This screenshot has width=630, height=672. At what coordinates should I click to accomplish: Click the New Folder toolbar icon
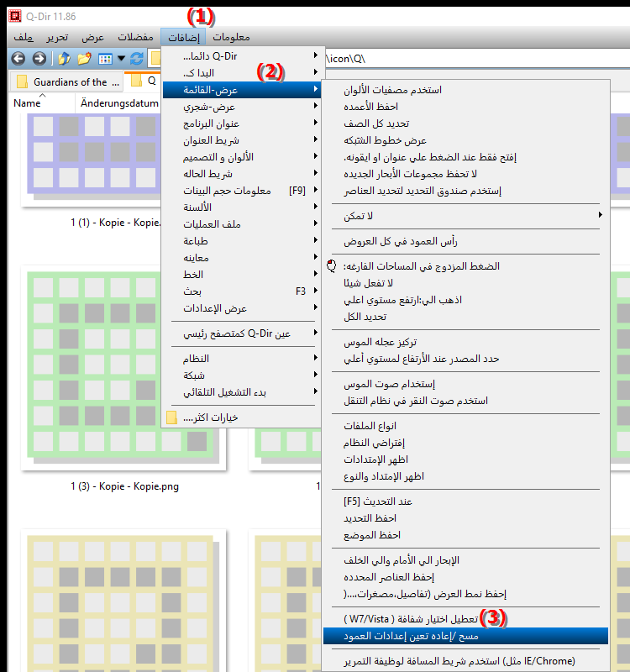click(84, 58)
